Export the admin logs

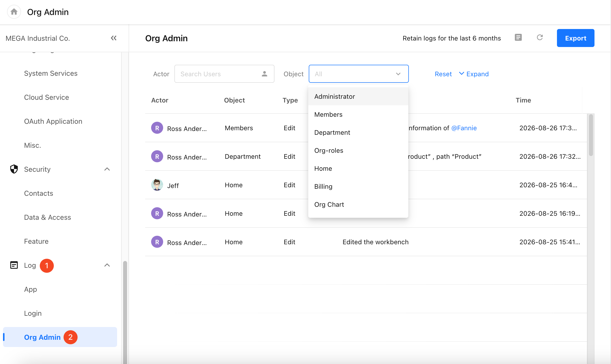click(575, 38)
